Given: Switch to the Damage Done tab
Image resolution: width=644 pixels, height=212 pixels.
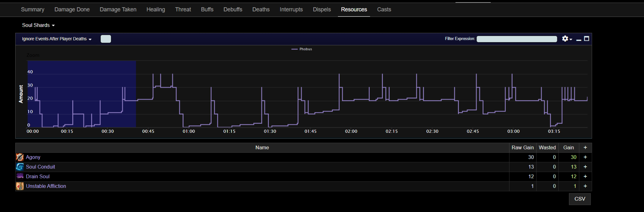Looking at the screenshot, I should [x=72, y=9].
